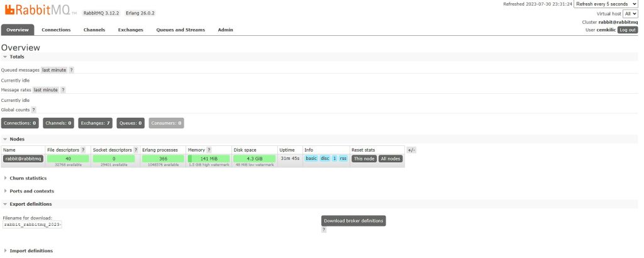Expand the Ports and contexts section
The width and height of the screenshot is (644, 258).
pyautogui.click(x=31, y=191)
